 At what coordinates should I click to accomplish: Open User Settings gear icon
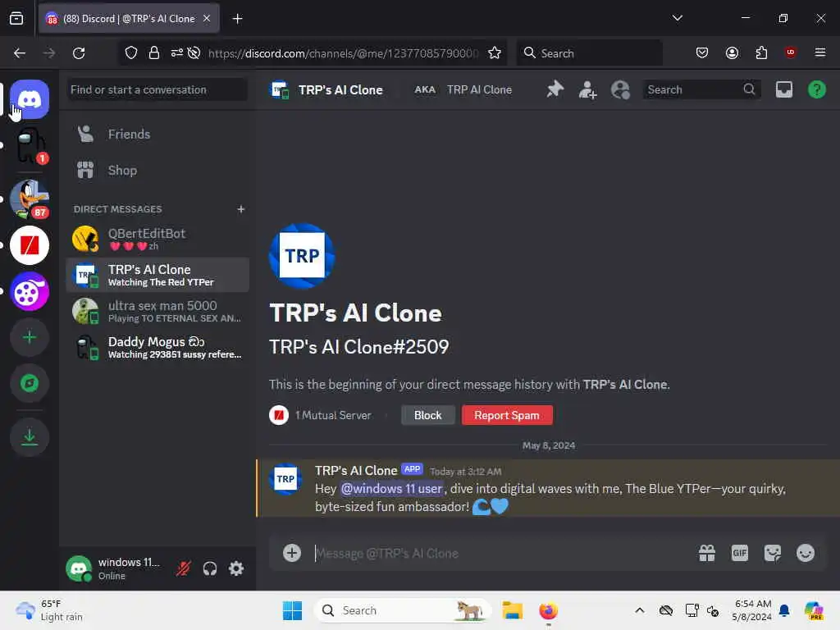[x=236, y=568]
